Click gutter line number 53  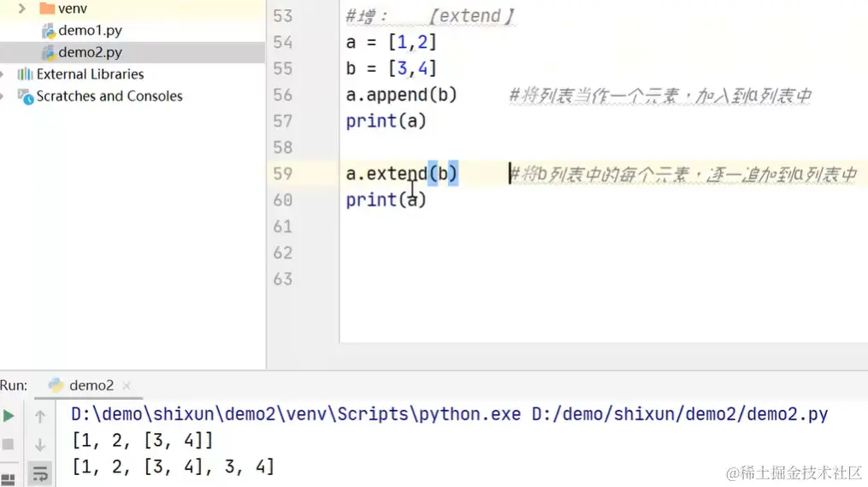point(282,16)
